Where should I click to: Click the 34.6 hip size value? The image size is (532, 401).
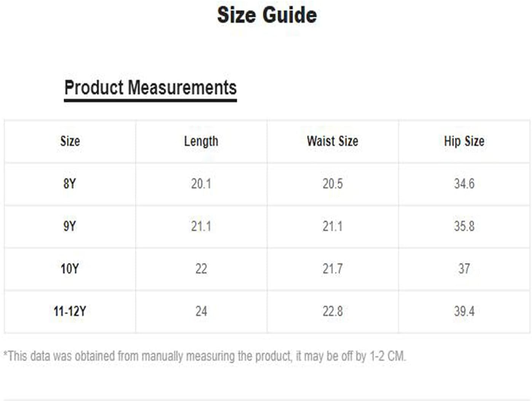(464, 184)
